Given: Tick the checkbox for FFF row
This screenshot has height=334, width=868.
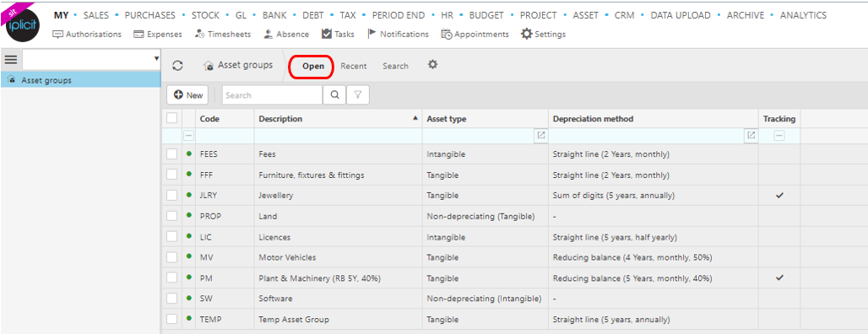Looking at the screenshot, I should coord(172,175).
